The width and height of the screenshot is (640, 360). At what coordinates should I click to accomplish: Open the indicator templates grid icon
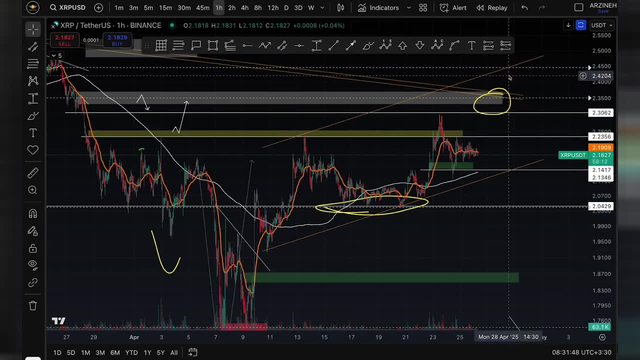coord(423,8)
